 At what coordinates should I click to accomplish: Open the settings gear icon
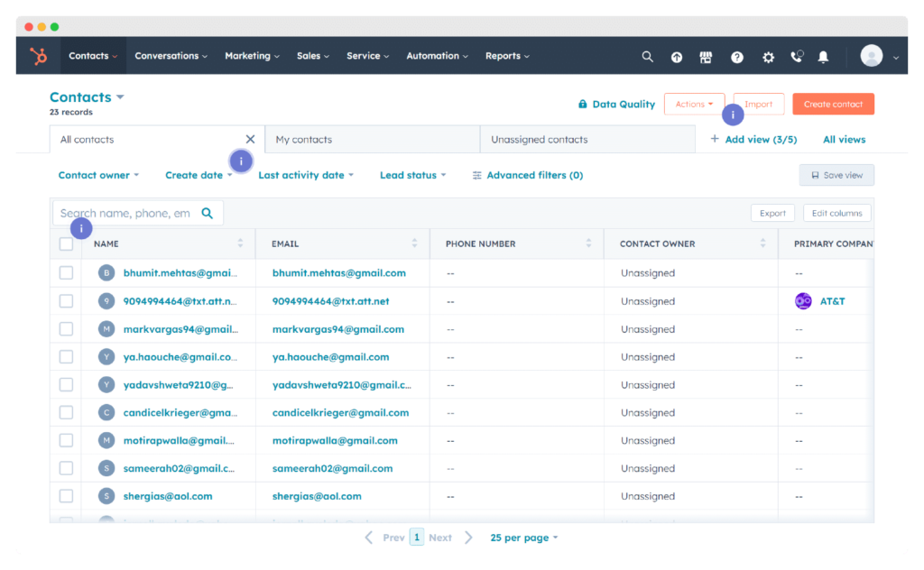pyautogui.click(x=769, y=57)
